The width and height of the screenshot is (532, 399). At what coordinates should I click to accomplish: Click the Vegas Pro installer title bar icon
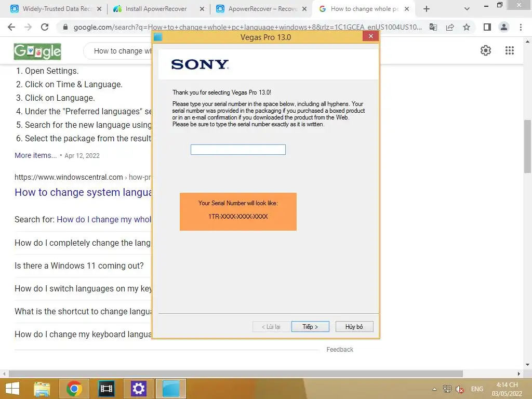pos(158,37)
